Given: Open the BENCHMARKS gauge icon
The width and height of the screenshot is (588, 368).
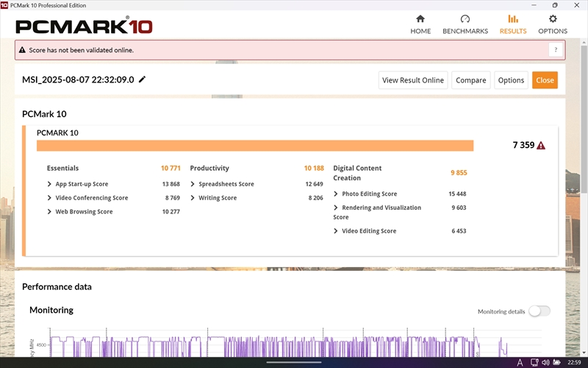Looking at the screenshot, I should (465, 19).
